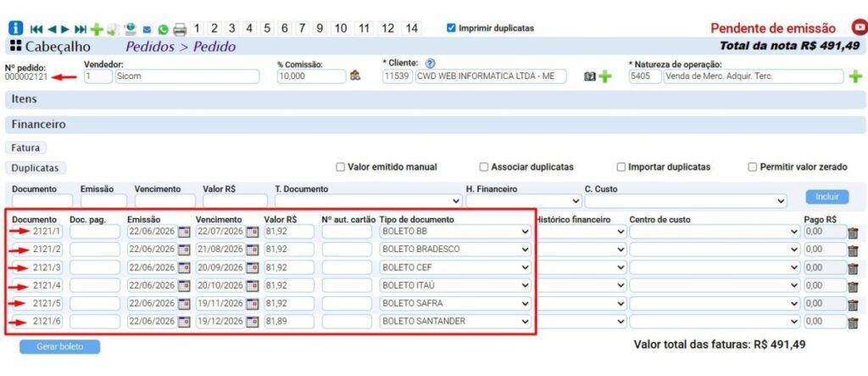Jump to the last record
Viewport: 868px width, 376px height.
pyautogui.click(x=81, y=29)
